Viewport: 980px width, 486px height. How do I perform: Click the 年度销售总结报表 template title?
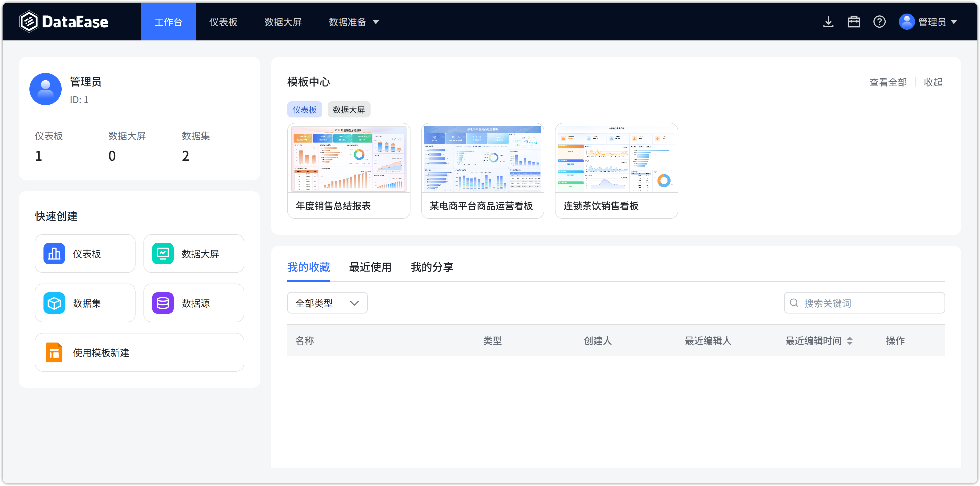pyautogui.click(x=333, y=206)
